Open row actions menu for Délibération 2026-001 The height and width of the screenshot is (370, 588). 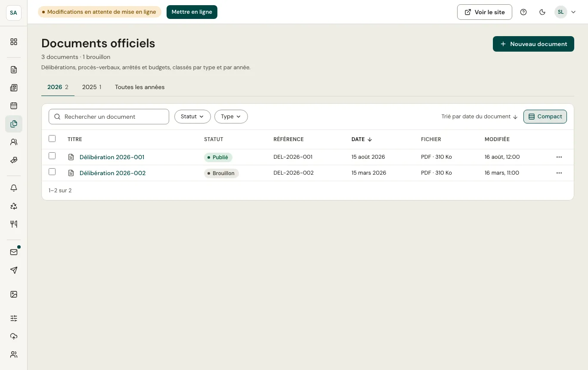(x=559, y=157)
